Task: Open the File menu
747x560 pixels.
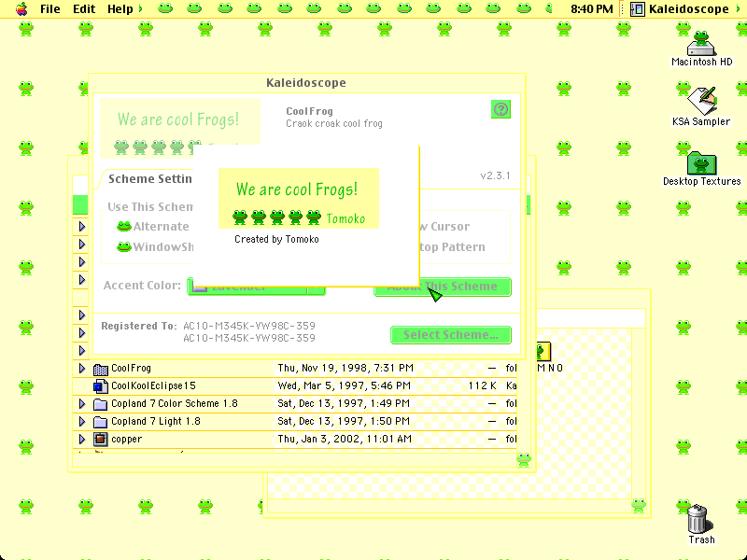Action: [x=50, y=9]
